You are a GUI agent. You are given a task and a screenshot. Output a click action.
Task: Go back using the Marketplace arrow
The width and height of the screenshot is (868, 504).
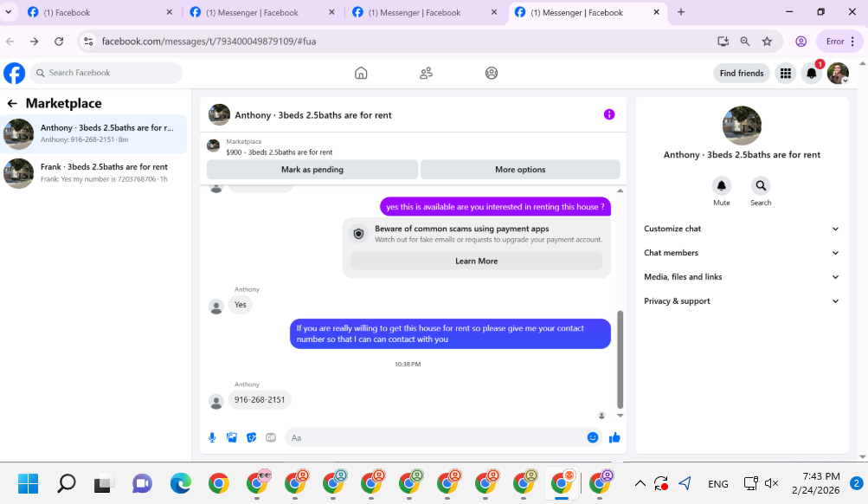click(x=12, y=104)
